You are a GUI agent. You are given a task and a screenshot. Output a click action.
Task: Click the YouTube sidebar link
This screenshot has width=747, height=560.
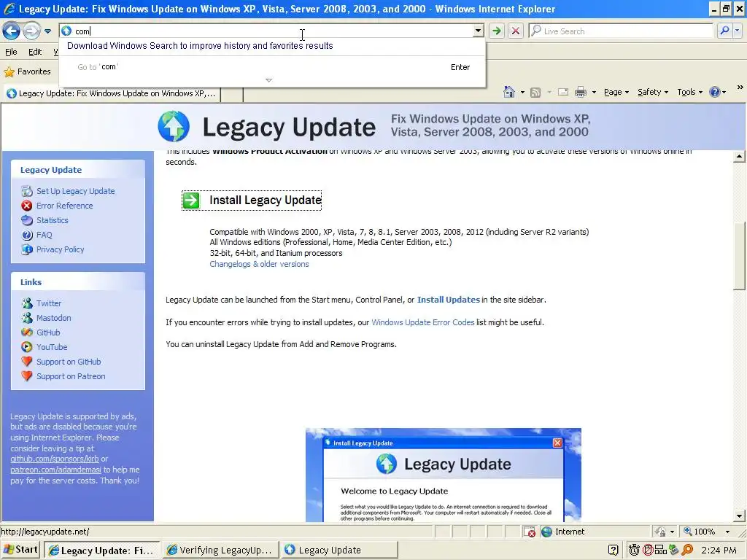point(52,347)
